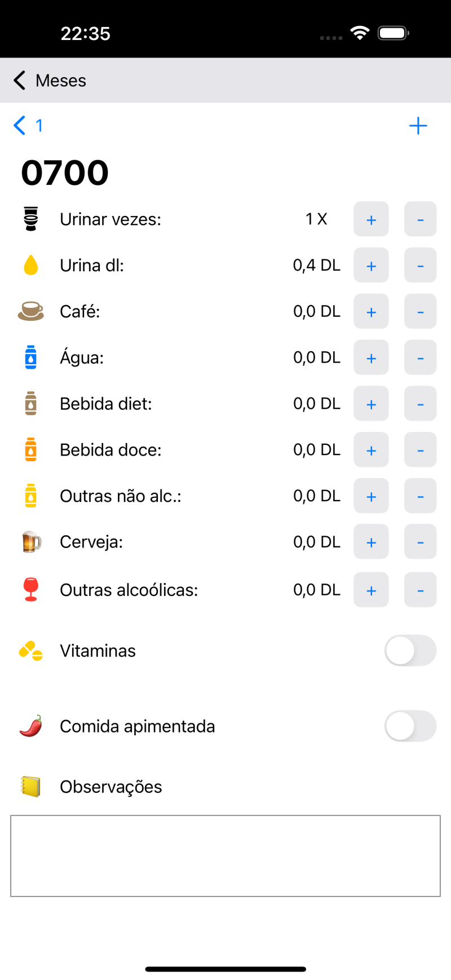This screenshot has width=451, height=980.
Task: Tap the red wine glass icon
Action: 31,590
